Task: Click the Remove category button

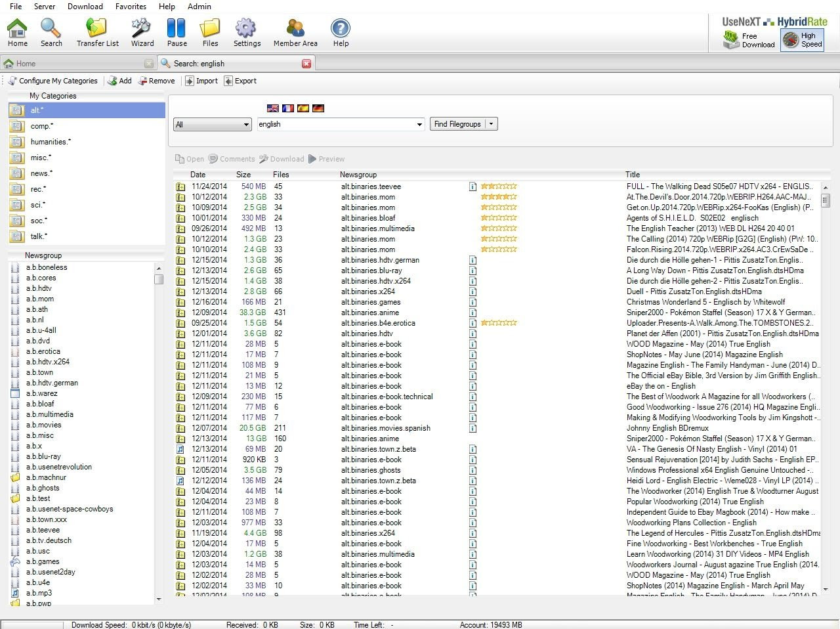Action: click(x=157, y=81)
